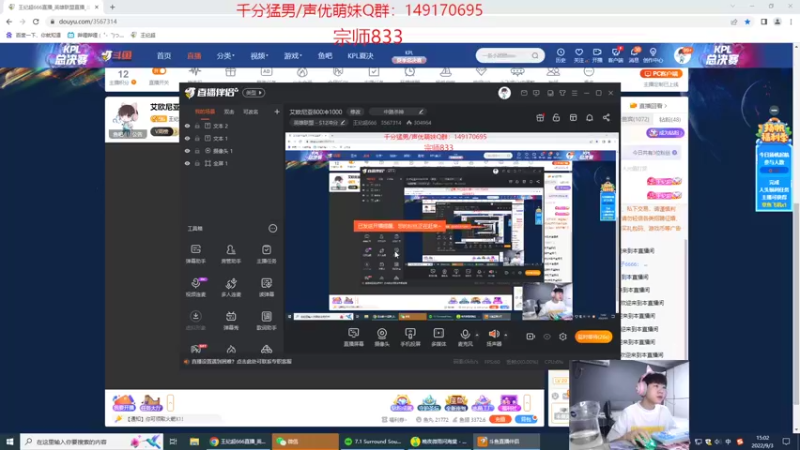Screen dimensions: 800x450
Task: Open the mode switch pill beside 直播伴侣 logo
Action: (254, 93)
